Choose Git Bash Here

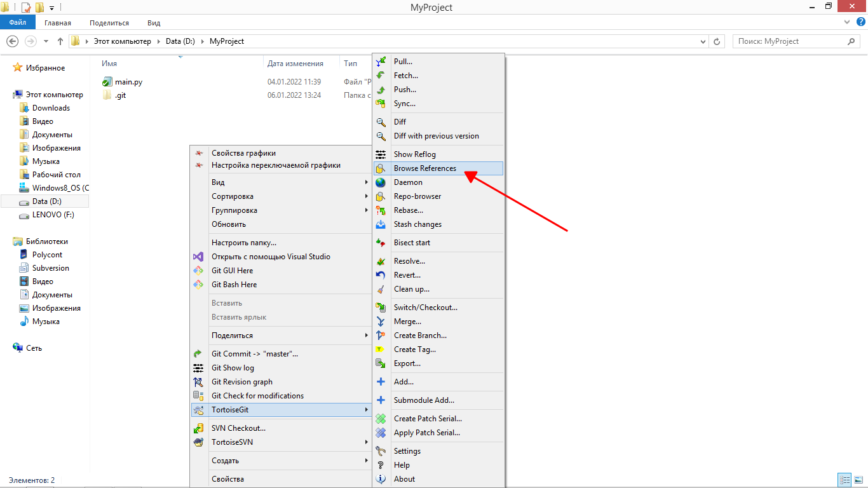pyautogui.click(x=281, y=285)
